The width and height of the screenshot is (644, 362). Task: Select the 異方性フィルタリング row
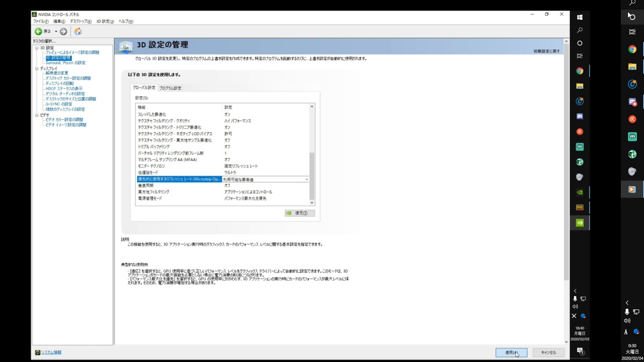pyautogui.click(x=222, y=192)
